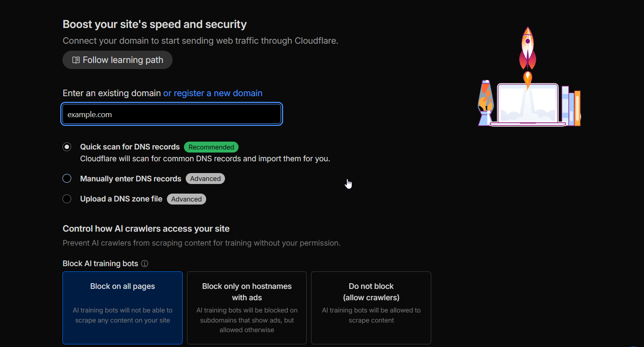Click the Advanced badge beside Manually enter DNS records
This screenshot has height=347, width=644.
click(x=205, y=179)
